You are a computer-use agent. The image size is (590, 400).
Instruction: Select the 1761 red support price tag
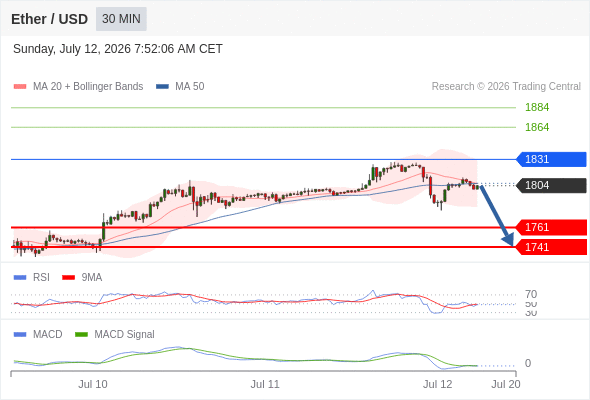pos(551,227)
